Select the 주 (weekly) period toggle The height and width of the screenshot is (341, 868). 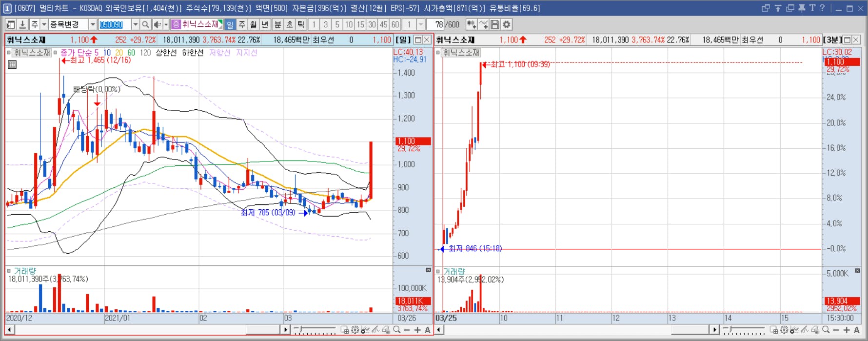pos(242,24)
